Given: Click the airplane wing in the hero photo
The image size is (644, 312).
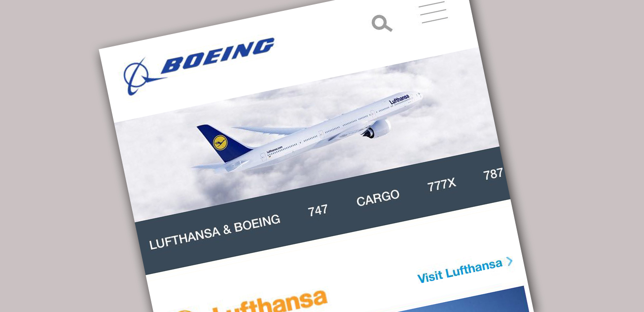Looking at the screenshot, I should [x=269, y=130].
